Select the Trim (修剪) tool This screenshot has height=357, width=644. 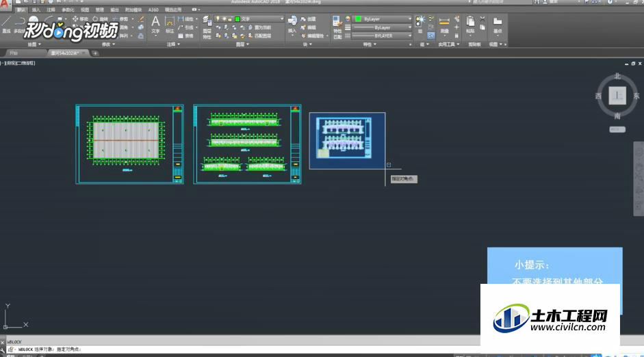point(120,19)
